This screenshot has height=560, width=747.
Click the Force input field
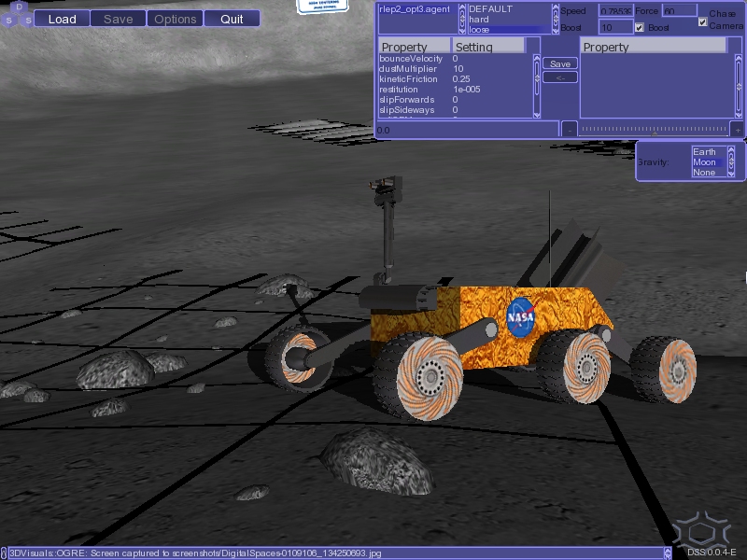point(680,11)
